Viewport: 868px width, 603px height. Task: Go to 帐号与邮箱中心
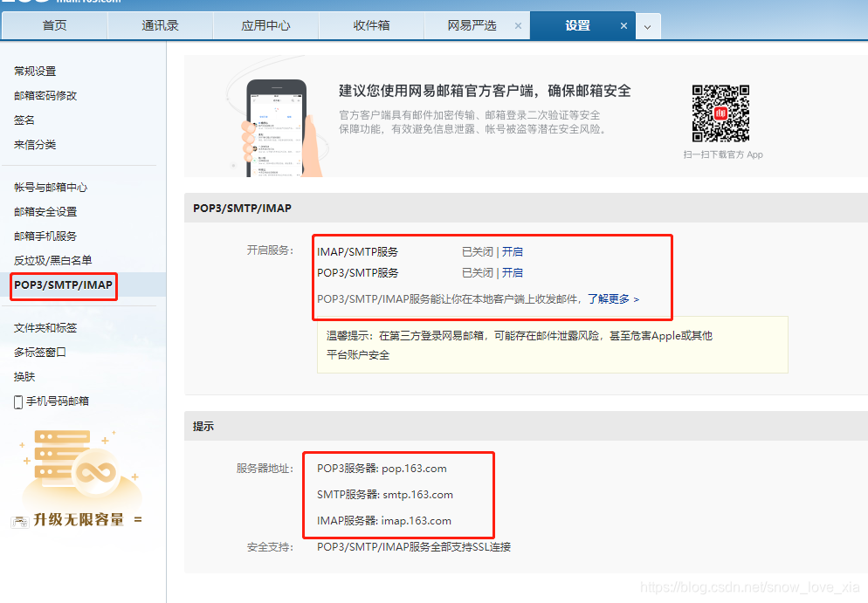coord(51,188)
